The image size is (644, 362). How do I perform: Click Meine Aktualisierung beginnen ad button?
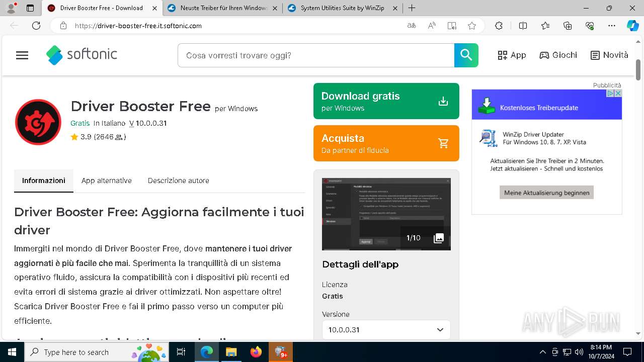click(x=546, y=193)
